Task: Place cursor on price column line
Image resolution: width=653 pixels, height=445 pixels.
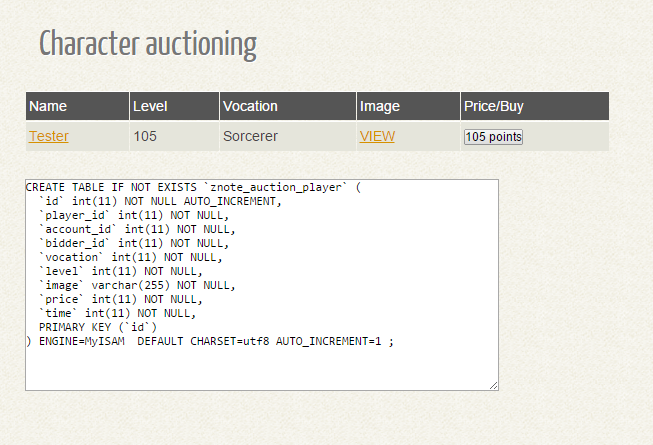Action: coord(121,299)
